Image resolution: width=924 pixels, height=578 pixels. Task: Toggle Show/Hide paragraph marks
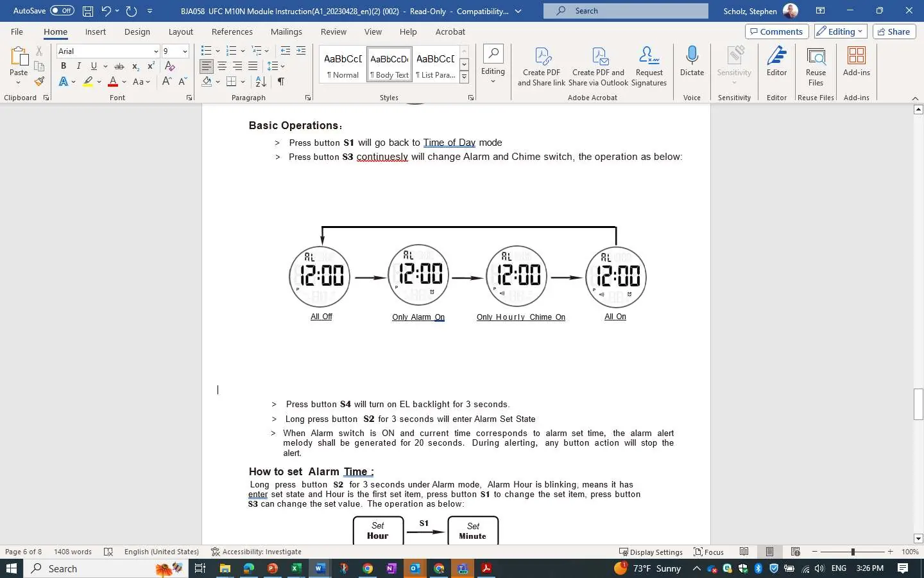click(281, 82)
